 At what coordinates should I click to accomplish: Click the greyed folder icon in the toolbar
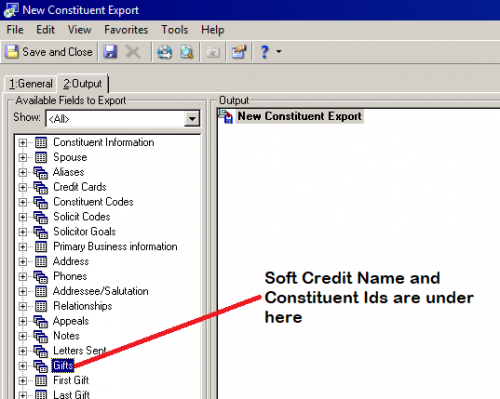point(213,52)
